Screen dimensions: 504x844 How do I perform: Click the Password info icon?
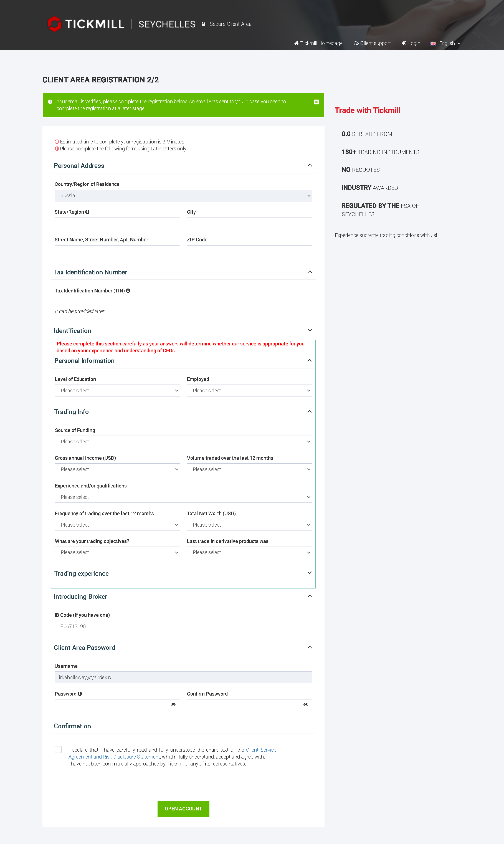click(x=80, y=694)
